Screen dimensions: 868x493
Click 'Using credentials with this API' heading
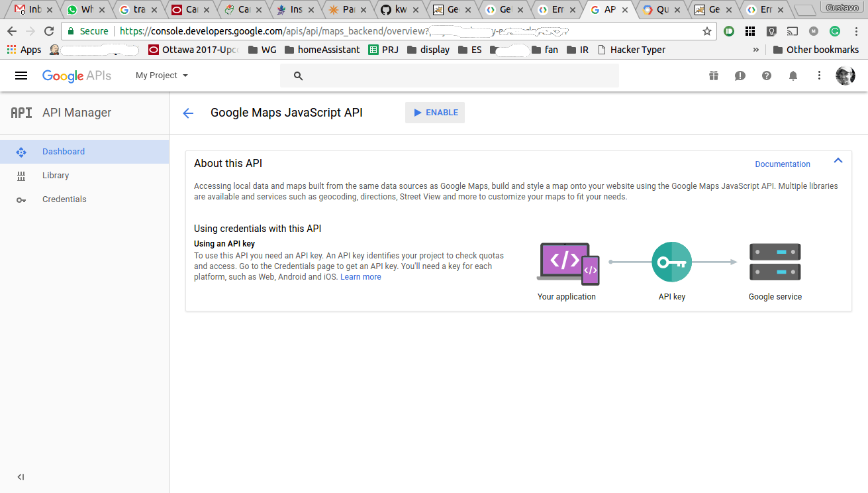(258, 229)
